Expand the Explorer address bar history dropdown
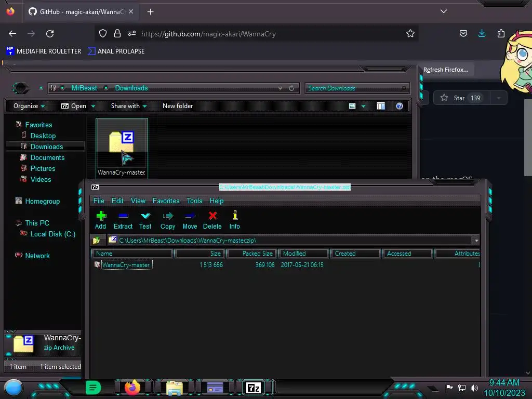Image resolution: width=532 pixels, height=399 pixels. click(280, 88)
